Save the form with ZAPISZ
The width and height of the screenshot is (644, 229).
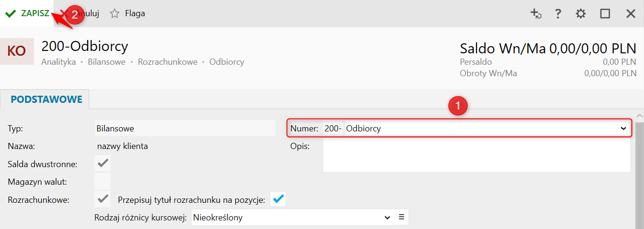[x=35, y=13]
